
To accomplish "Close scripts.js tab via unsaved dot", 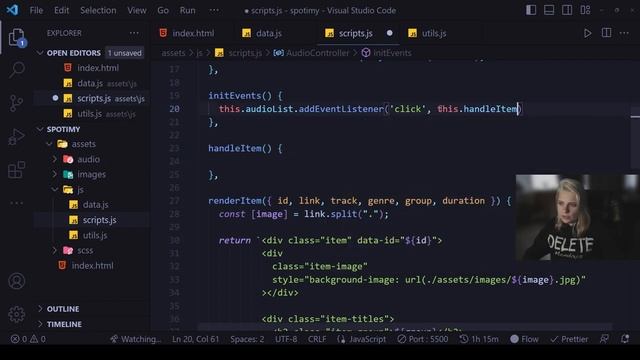I will click(389, 33).
